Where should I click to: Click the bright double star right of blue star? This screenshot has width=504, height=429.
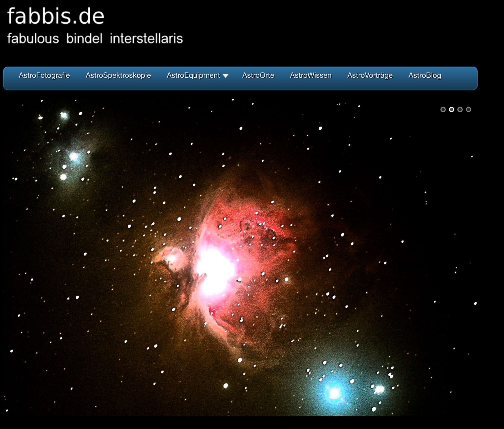pyautogui.click(x=379, y=389)
